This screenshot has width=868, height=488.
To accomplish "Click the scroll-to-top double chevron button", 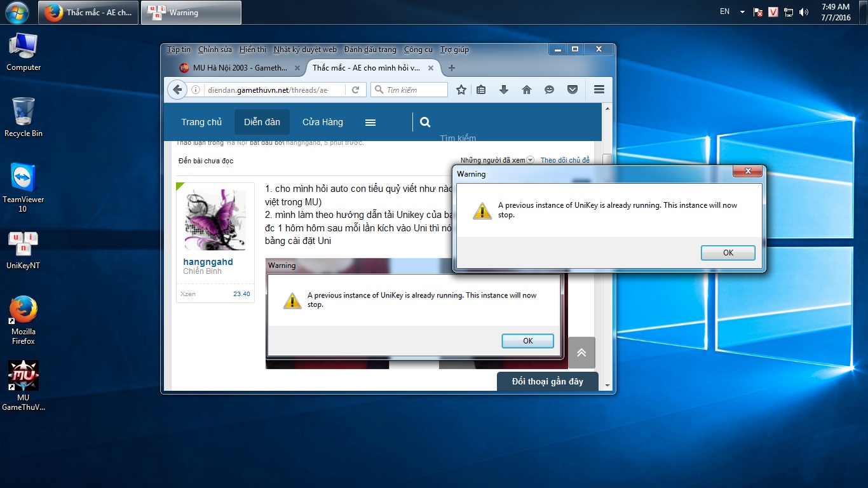I will [581, 353].
